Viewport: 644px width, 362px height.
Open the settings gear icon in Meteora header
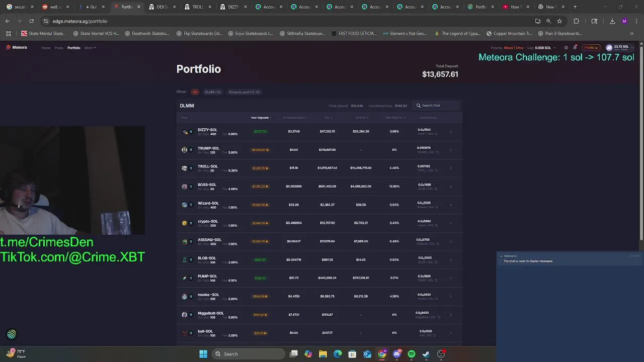[x=566, y=48]
